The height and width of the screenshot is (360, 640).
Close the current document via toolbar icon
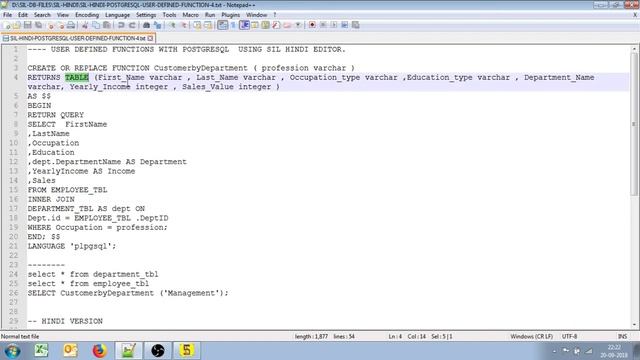point(51,25)
